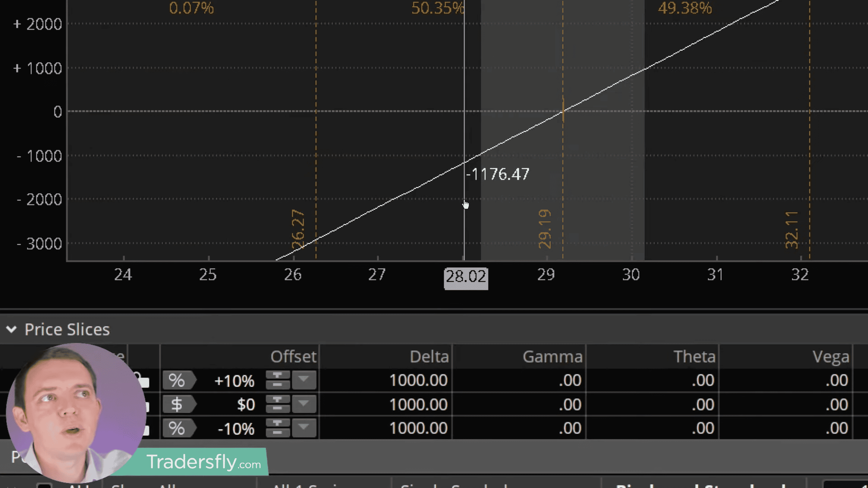Click the Offset column header
This screenshot has height=488, width=868.
pos(294,357)
